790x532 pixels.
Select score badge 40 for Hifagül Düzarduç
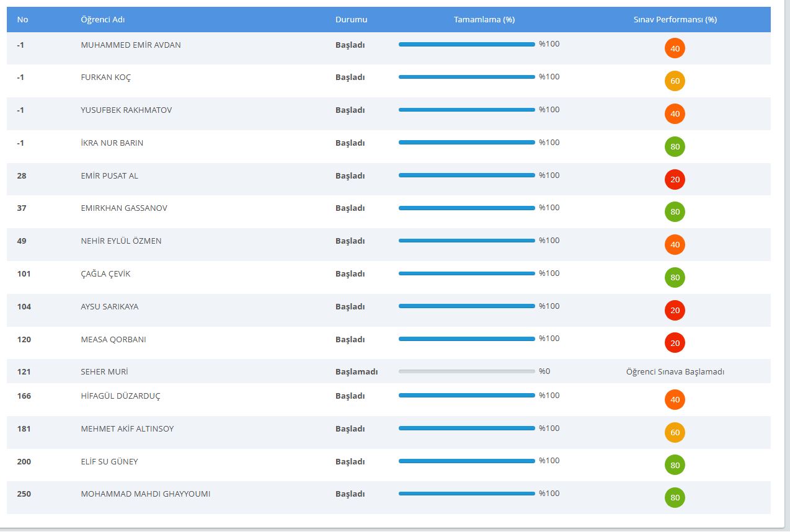(x=675, y=400)
